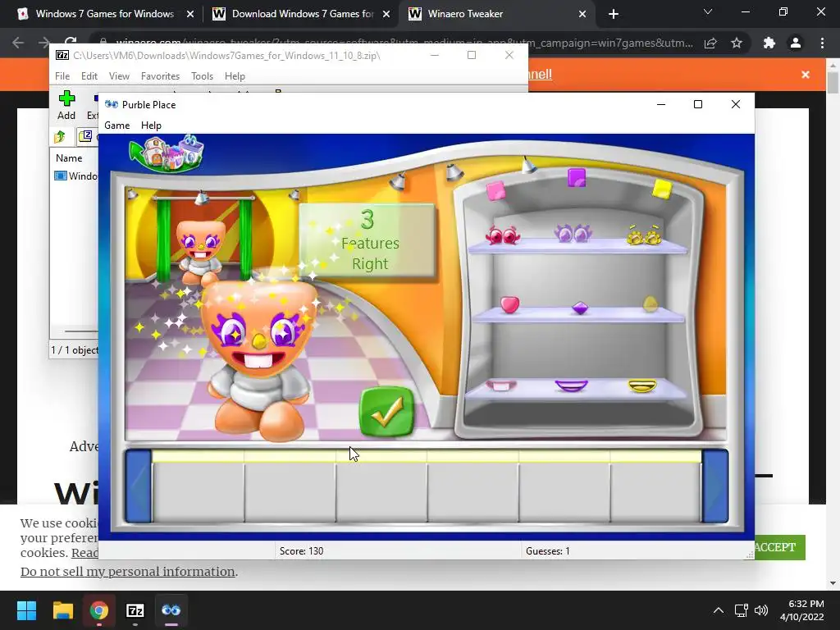840x630 pixels.
Task: Open Chrome three-dot menu
Action: pyautogui.click(x=822, y=43)
